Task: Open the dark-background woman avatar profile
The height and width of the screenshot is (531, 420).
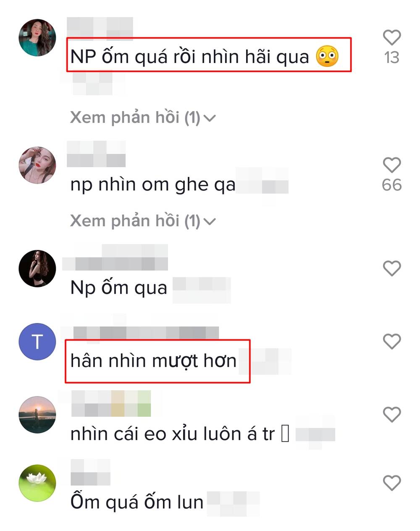Action: [x=37, y=268]
